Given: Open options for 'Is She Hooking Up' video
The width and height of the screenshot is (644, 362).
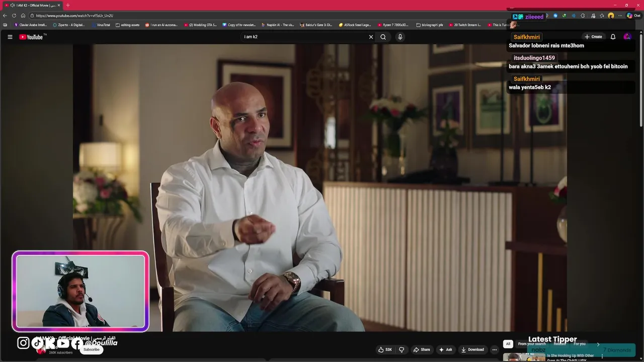Looking at the screenshot, I should [x=602, y=356].
